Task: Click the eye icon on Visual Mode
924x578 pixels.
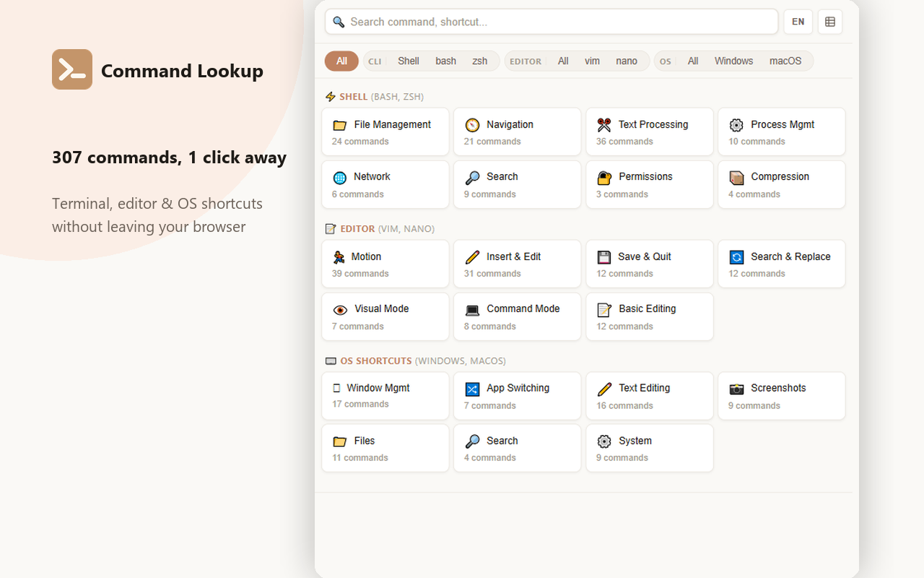Action: pyautogui.click(x=339, y=310)
